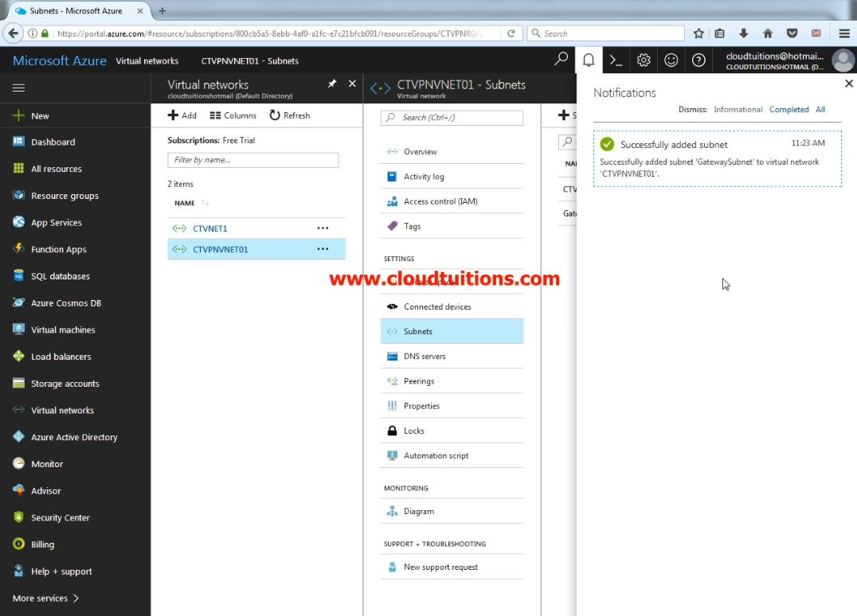
Task: Open Access control (IAM)
Action: [452, 201]
